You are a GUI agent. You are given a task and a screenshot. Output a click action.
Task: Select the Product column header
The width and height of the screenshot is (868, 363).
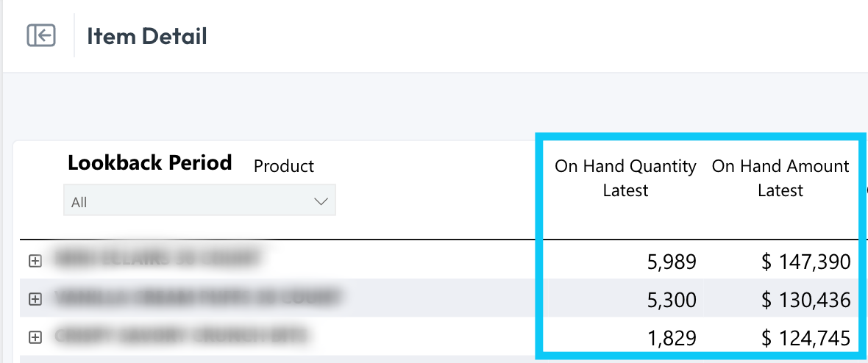tap(284, 166)
